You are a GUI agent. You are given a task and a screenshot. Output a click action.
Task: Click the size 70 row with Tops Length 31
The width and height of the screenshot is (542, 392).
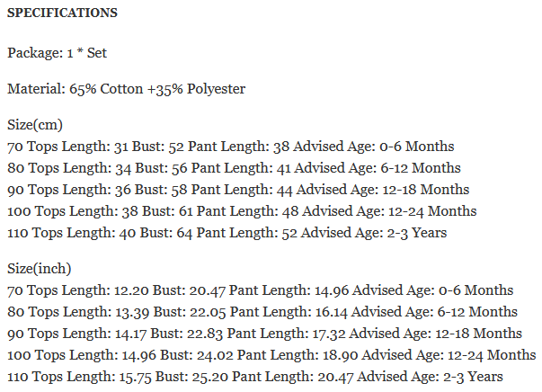tap(230, 147)
